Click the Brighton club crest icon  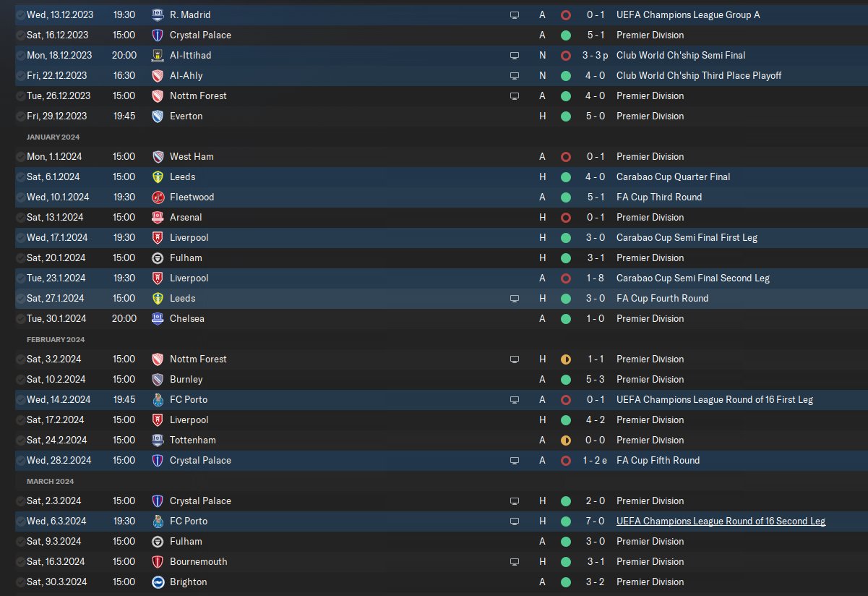158,582
